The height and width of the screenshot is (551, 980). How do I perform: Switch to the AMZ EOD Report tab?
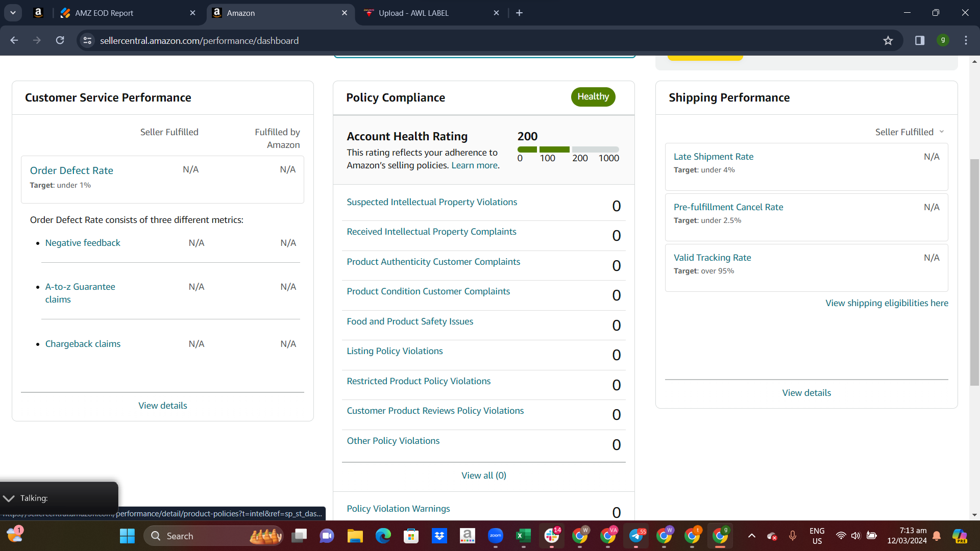128,13
